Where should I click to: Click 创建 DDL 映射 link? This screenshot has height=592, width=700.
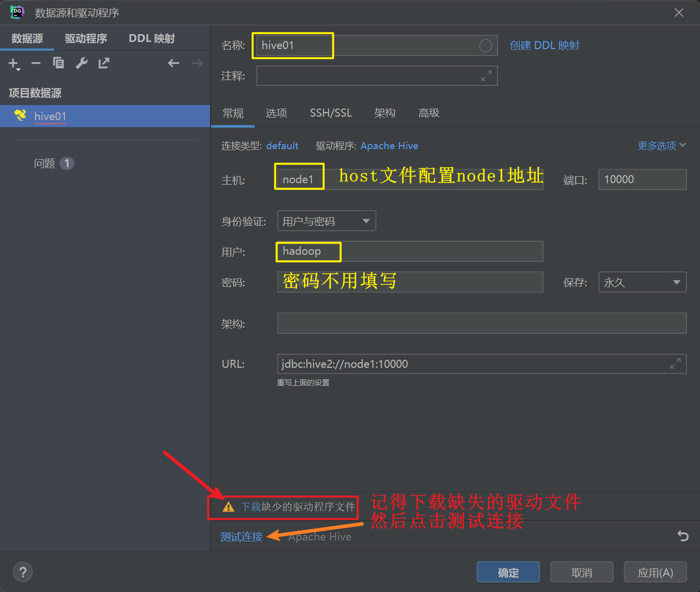pos(544,46)
